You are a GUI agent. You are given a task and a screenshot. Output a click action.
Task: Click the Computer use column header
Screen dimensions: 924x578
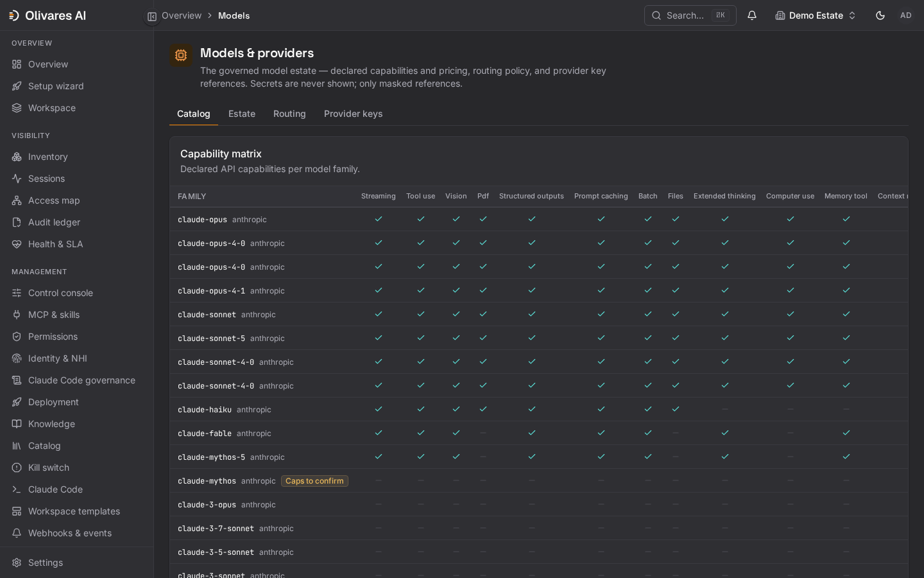(790, 197)
